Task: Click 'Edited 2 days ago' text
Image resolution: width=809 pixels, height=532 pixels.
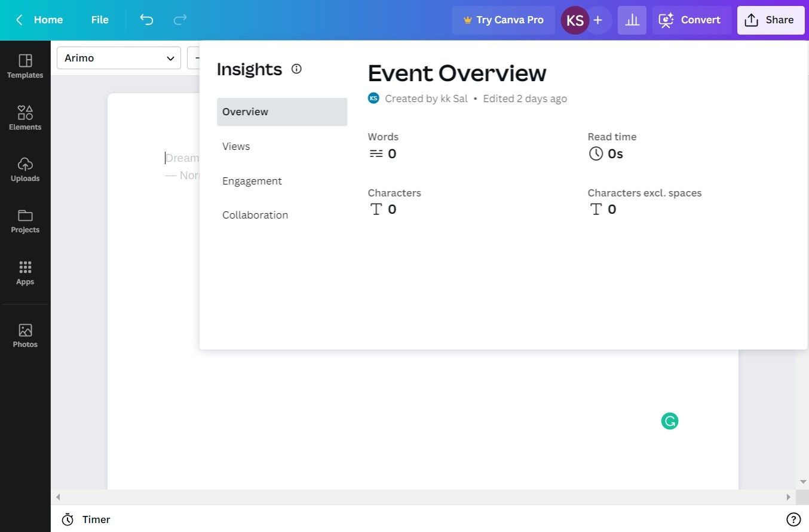Action: [525, 99]
